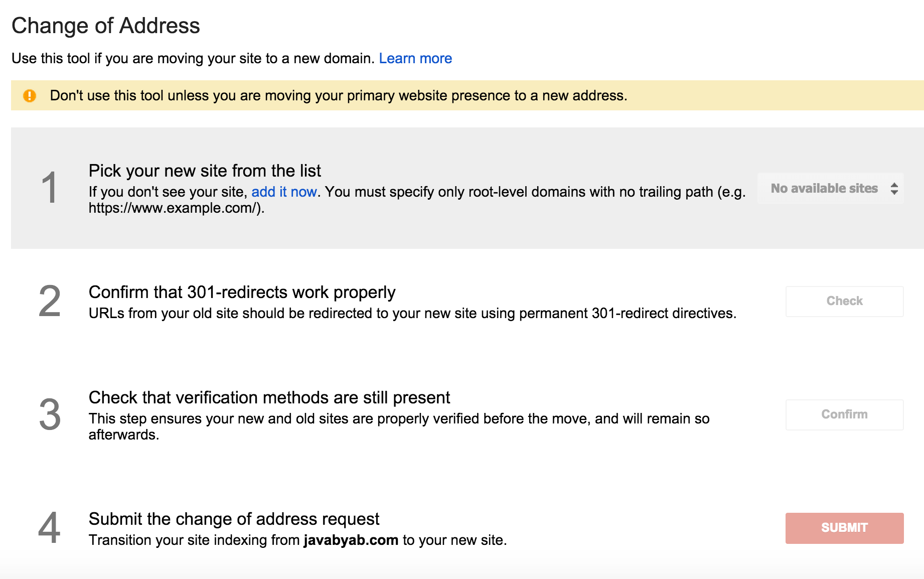Click the red SUBMIT button
The height and width of the screenshot is (579, 924).
pos(844,528)
